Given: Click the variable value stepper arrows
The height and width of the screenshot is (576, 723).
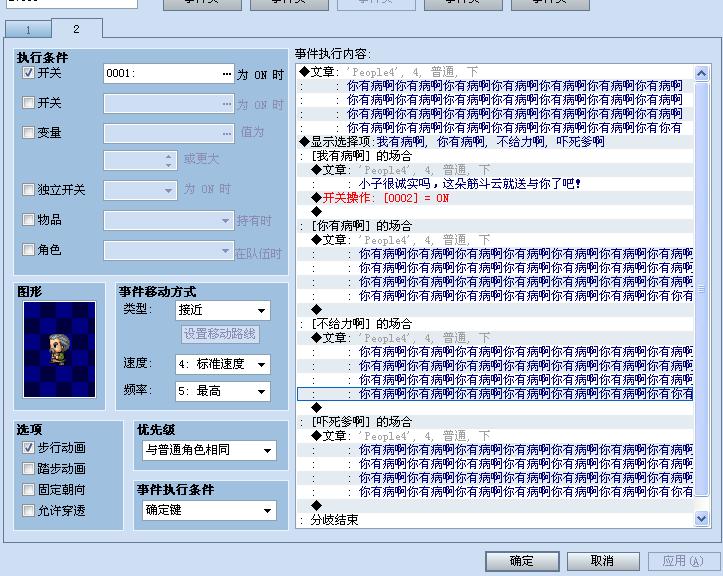Looking at the screenshot, I should (168, 160).
